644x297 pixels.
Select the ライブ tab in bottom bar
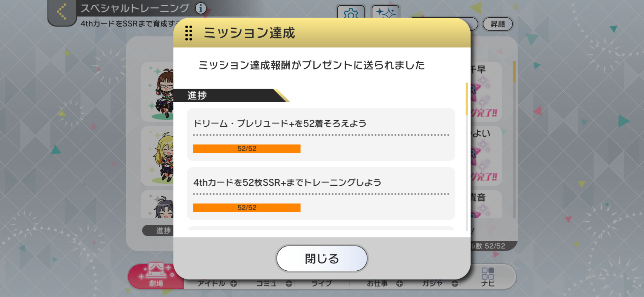(322, 283)
